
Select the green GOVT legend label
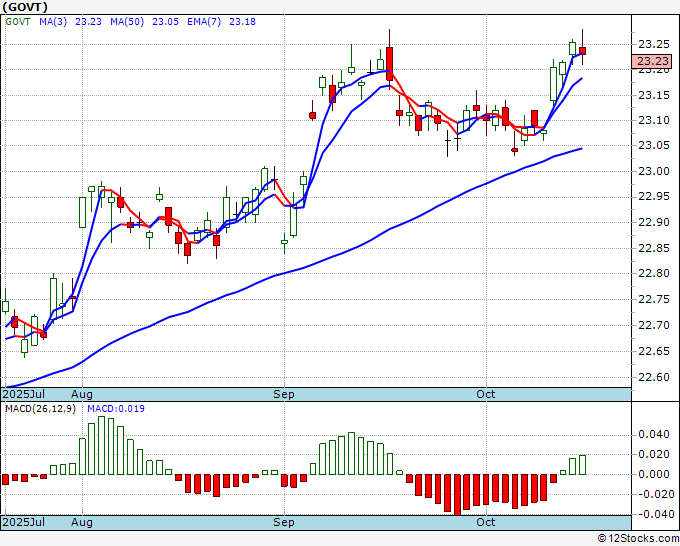click(x=18, y=22)
